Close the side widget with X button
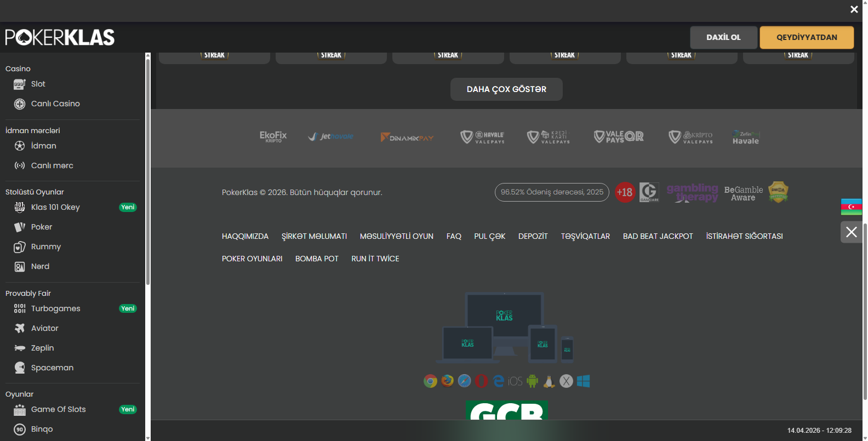Screen dimensions: 868x441 tap(852, 232)
